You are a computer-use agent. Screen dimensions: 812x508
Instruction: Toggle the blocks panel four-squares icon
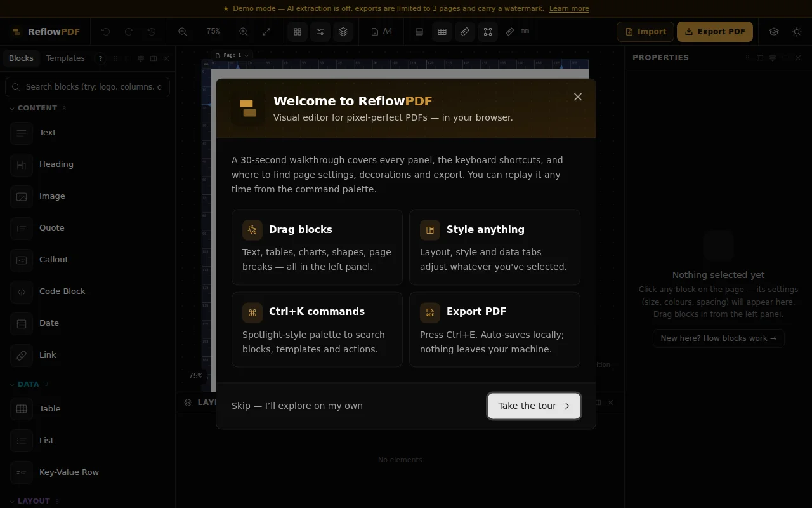[x=298, y=32]
